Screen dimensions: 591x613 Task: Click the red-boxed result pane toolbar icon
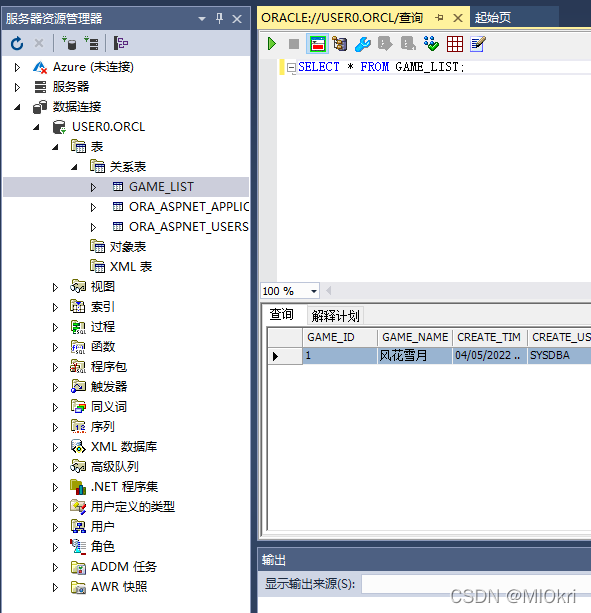317,44
